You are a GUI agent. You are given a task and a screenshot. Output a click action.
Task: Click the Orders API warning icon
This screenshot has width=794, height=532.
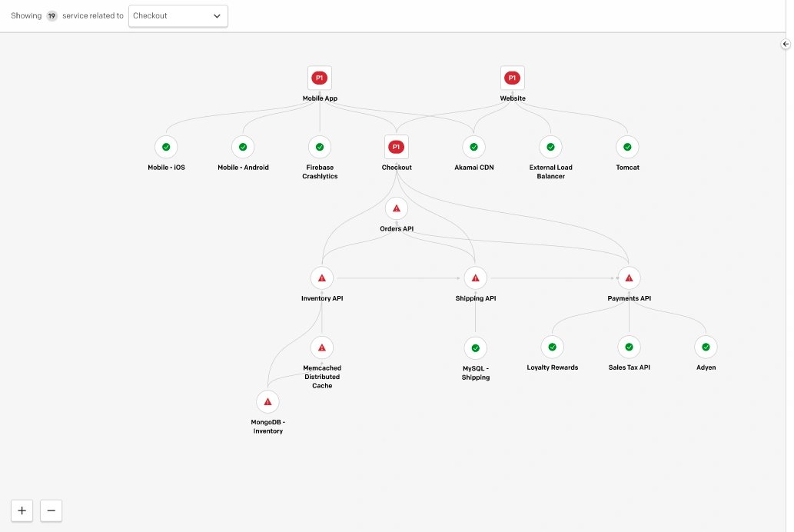click(x=397, y=208)
